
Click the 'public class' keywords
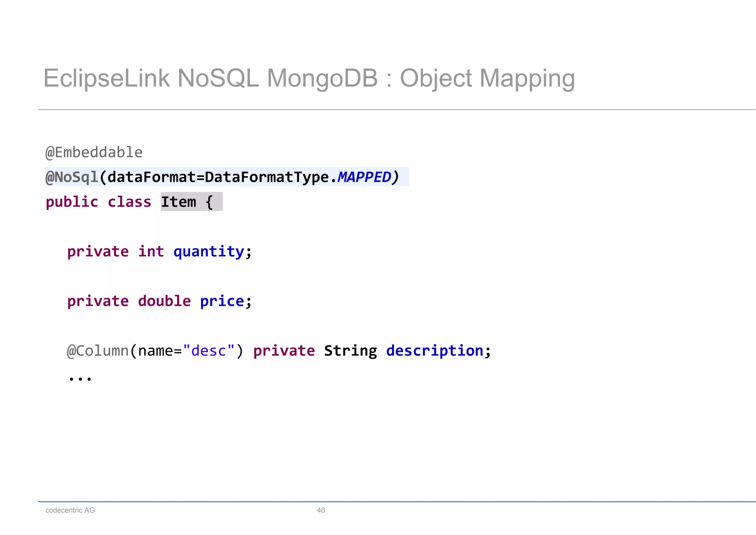click(99, 202)
